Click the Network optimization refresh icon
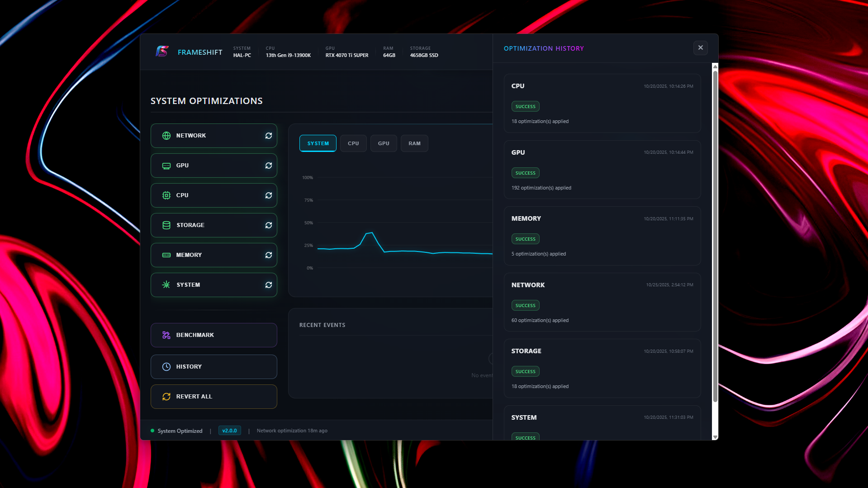 click(x=268, y=135)
